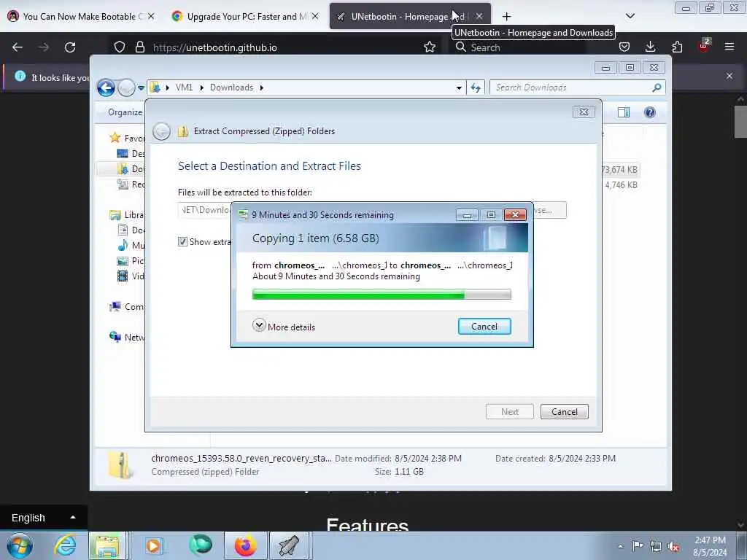Viewport: 747px width, 560px height.
Task: Click the rocket app taskbar icon
Action: click(x=289, y=545)
